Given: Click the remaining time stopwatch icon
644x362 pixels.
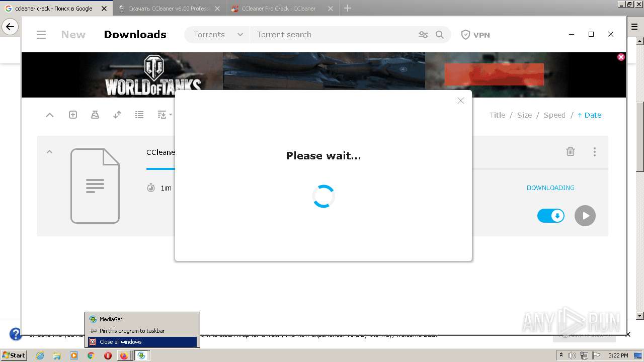Looking at the screenshot, I should [151, 188].
